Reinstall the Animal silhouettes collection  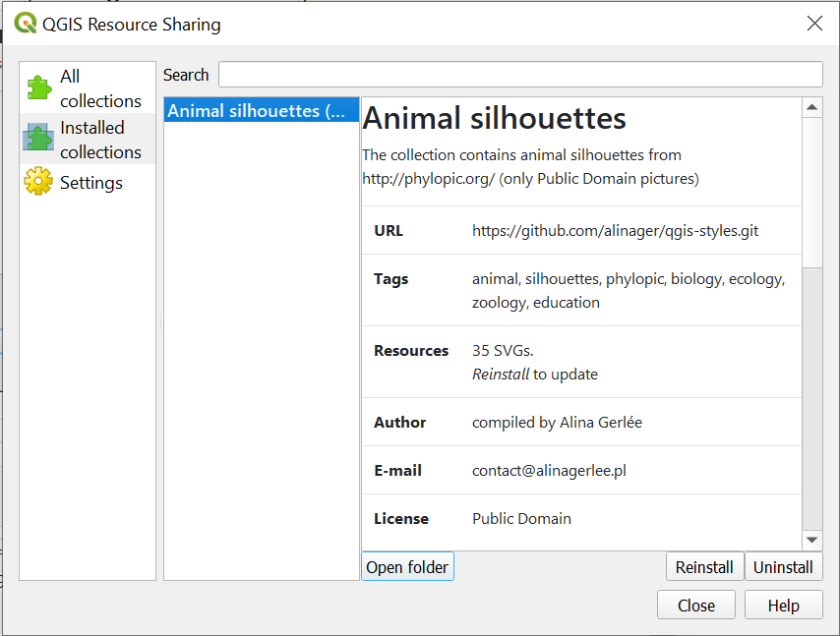[704, 566]
